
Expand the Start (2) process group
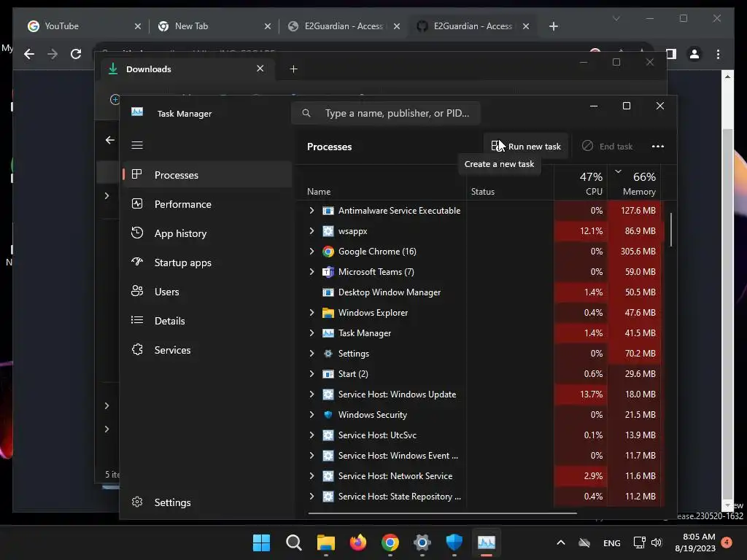pyautogui.click(x=311, y=374)
